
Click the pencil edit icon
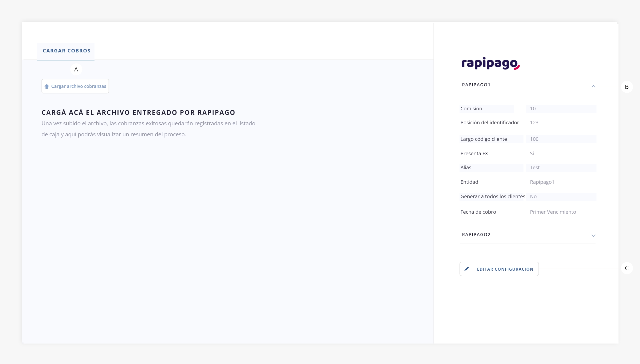pos(466,269)
